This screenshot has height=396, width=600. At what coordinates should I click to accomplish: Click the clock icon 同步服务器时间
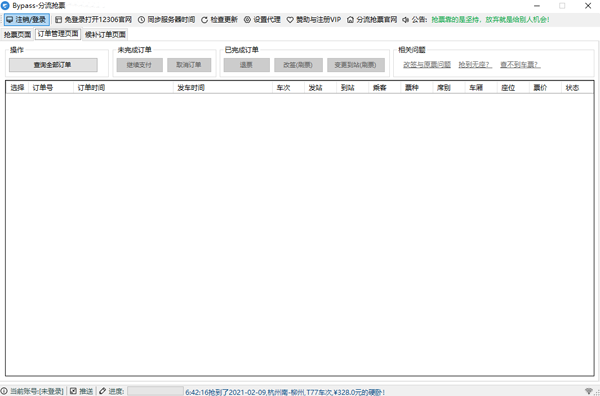(141, 20)
